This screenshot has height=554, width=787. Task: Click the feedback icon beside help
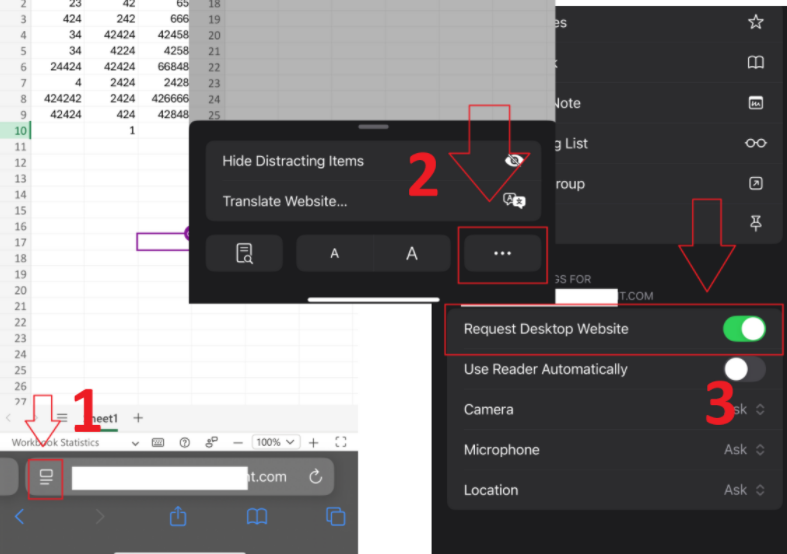point(211,442)
